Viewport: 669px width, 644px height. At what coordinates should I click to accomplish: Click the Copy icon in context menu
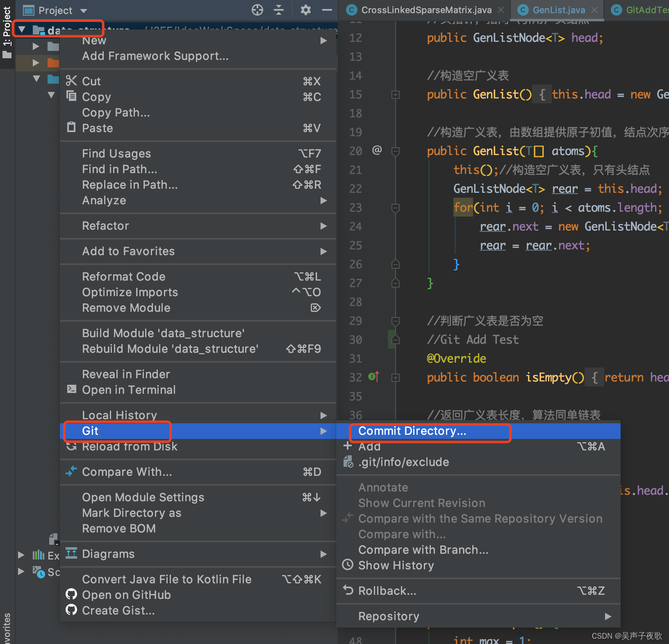click(x=71, y=96)
